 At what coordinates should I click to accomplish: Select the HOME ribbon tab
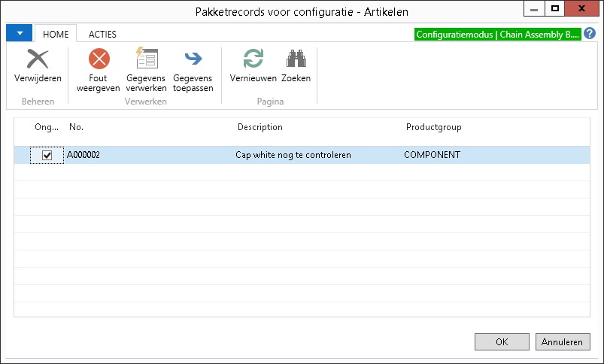tap(56, 35)
